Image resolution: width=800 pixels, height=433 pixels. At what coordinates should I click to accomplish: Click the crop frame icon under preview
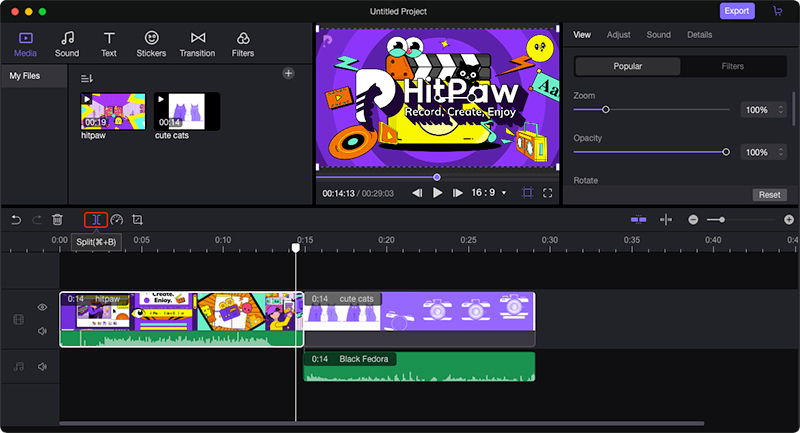click(x=528, y=193)
